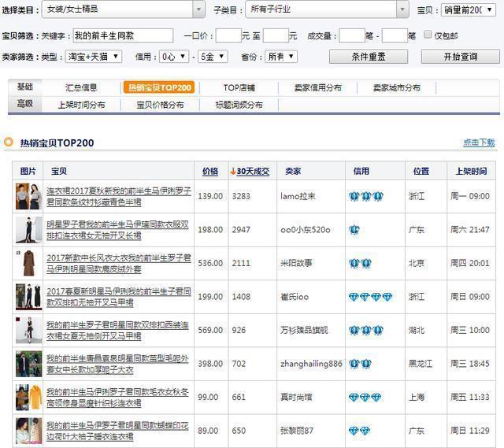Click the 开始查询 button

460,57
